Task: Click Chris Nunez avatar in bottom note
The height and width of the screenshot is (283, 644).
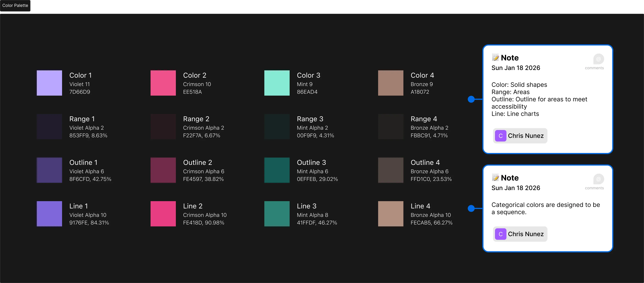Action: point(501,234)
